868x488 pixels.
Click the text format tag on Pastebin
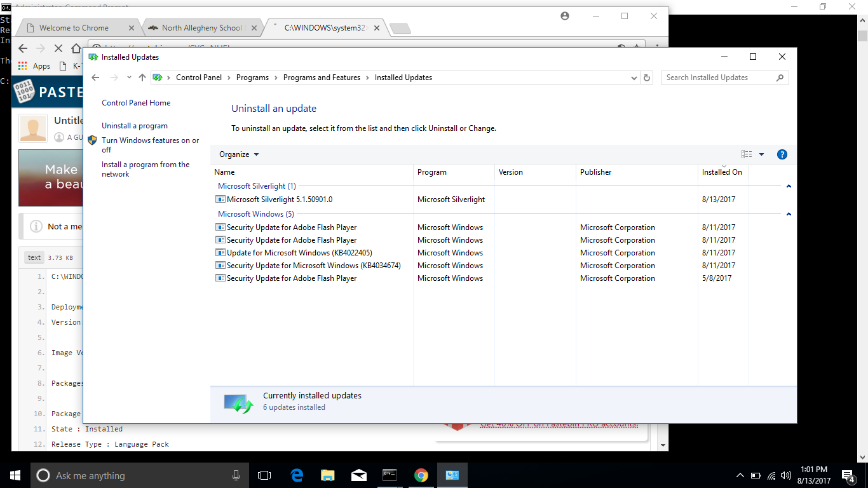34,257
